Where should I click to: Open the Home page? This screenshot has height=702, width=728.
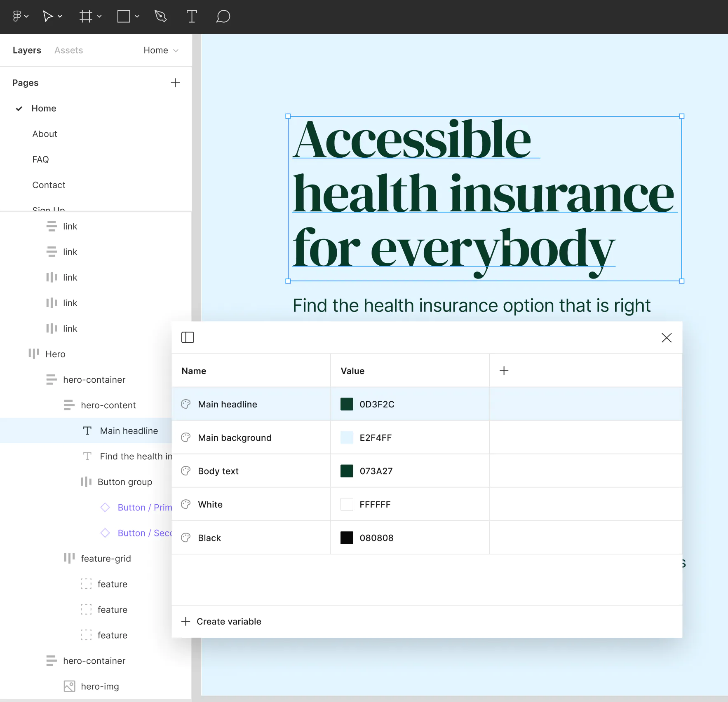pos(44,108)
